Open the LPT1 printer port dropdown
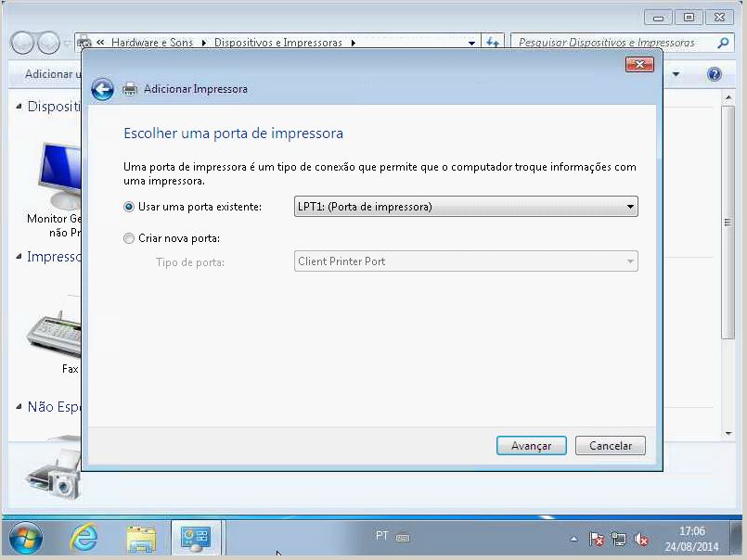 pos(465,207)
